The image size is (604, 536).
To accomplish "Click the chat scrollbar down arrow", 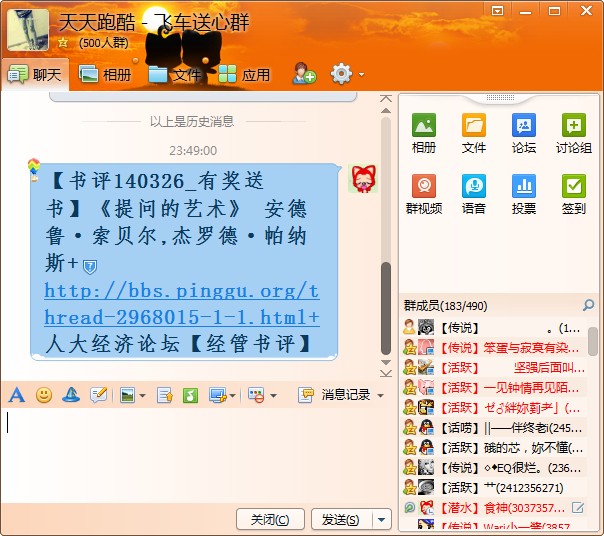I will coord(386,362).
